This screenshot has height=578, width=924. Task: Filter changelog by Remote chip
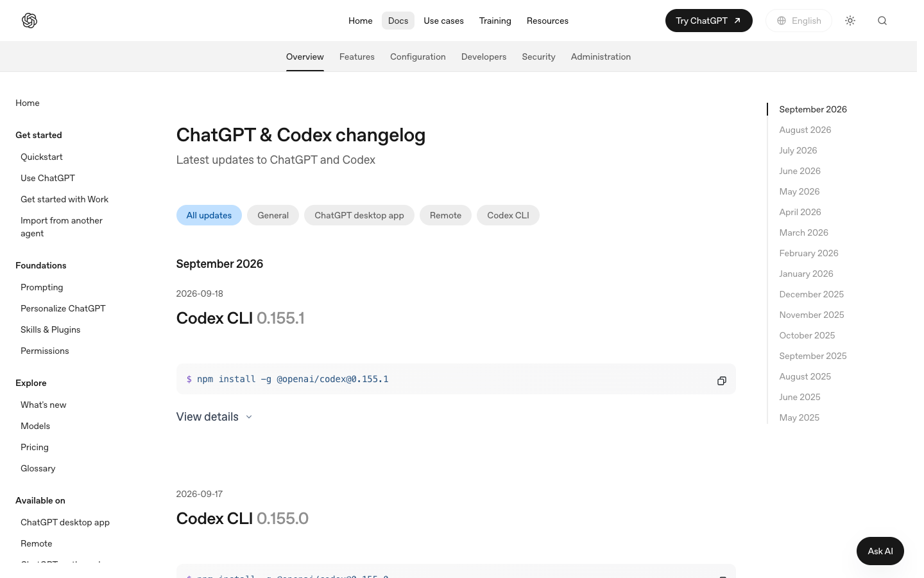(445, 215)
